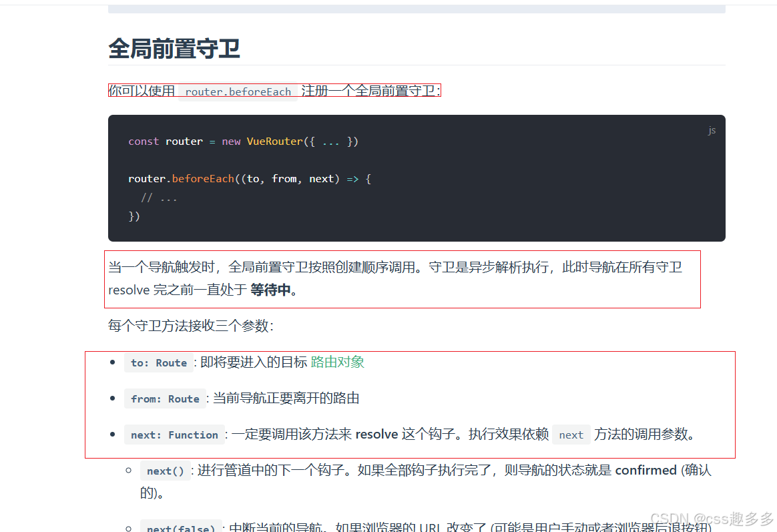Click the 每个守卫方法接收三个参数 sentence

tap(191, 326)
